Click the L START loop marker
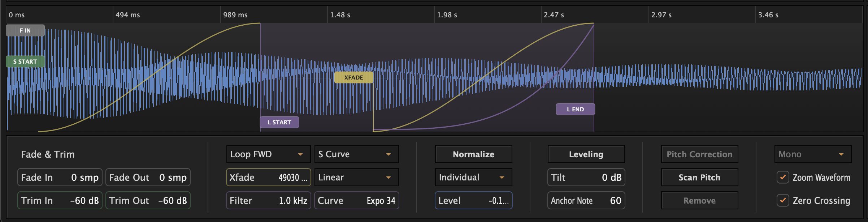 pyautogui.click(x=279, y=123)
